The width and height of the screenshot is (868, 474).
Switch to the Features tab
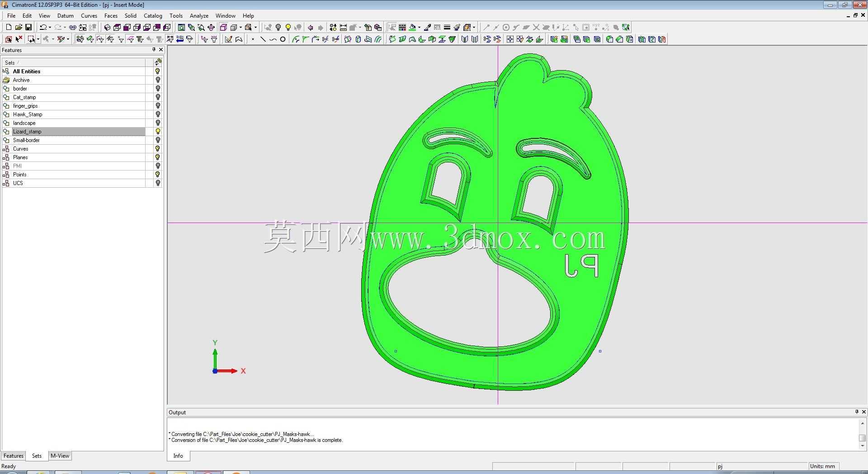(14, 456)
